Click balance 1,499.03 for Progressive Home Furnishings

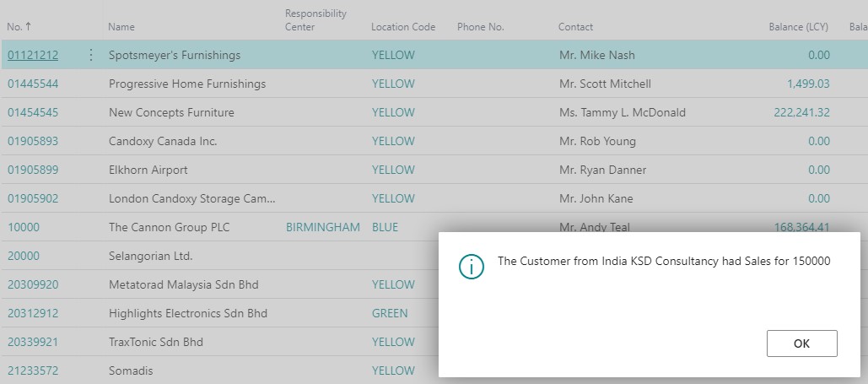pyautogui.click(x=808, y=84)
